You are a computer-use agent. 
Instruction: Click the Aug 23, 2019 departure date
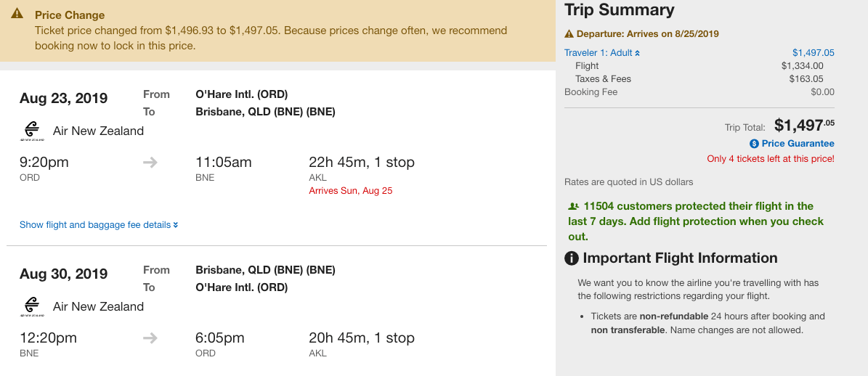pos(63,99)
